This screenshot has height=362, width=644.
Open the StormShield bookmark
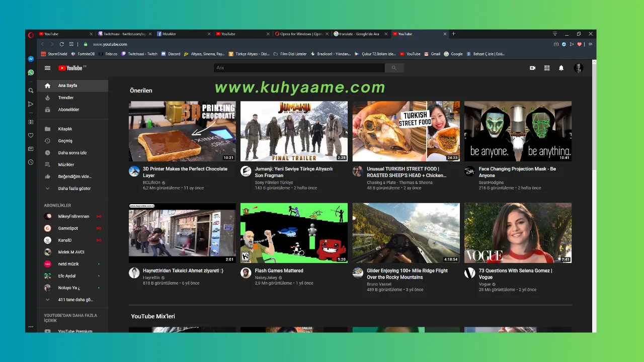point(54,54)
